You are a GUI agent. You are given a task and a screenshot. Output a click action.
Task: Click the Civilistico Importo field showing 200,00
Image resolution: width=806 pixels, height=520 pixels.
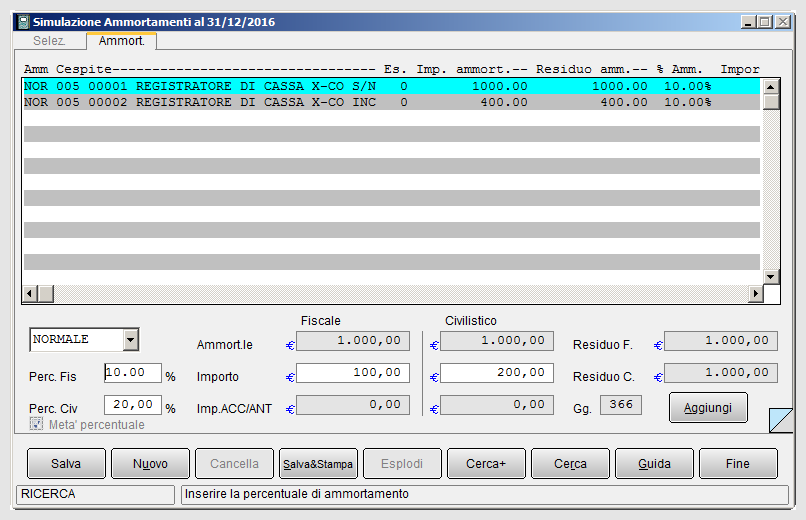tap(497, 373)
